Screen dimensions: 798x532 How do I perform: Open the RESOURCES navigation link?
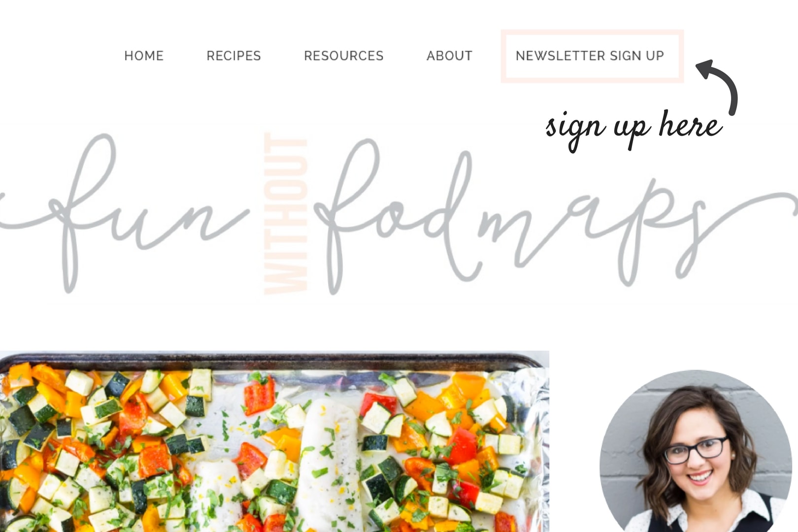coord(344,56)
